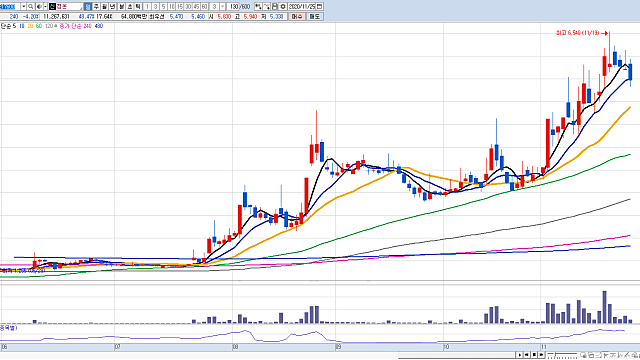This screenshot has width=640, height=360.
Task: Click the 480 moving average label in legend
Action: click(x=99, y=26)
